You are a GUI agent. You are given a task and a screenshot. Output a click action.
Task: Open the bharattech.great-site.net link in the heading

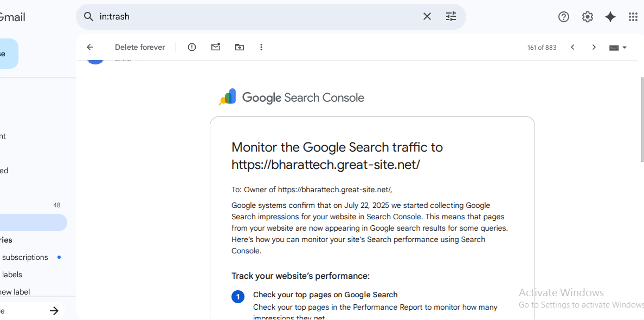[x=325, y=165]
